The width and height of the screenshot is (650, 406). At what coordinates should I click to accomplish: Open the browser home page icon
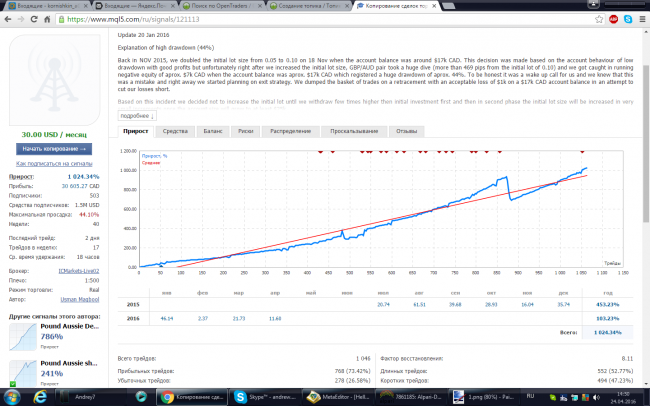point(47,19)
